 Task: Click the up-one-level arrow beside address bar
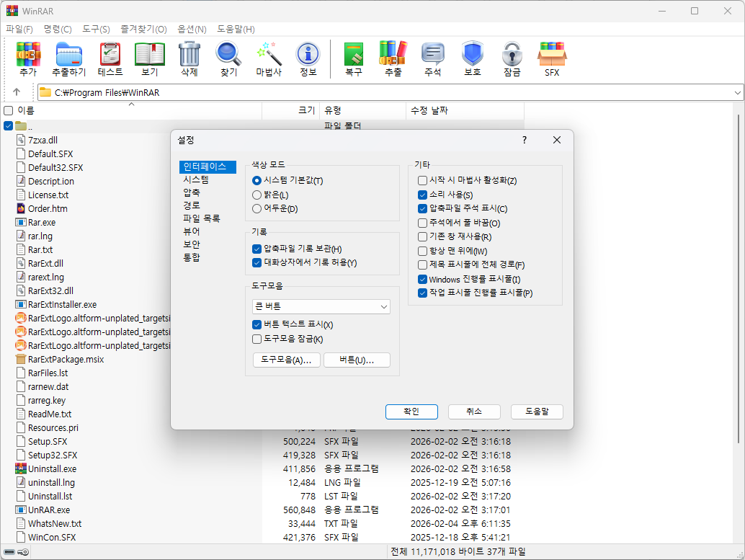pos(17,92)
